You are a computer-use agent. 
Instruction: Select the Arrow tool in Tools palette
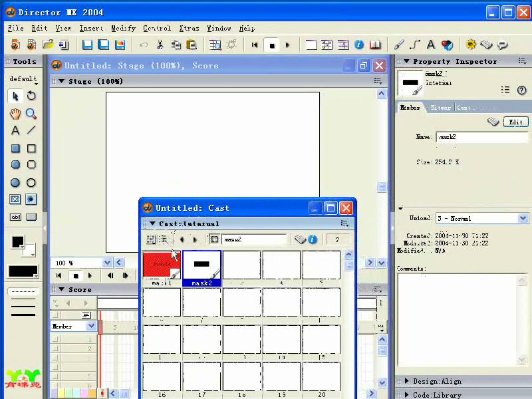tap(15, 96)
